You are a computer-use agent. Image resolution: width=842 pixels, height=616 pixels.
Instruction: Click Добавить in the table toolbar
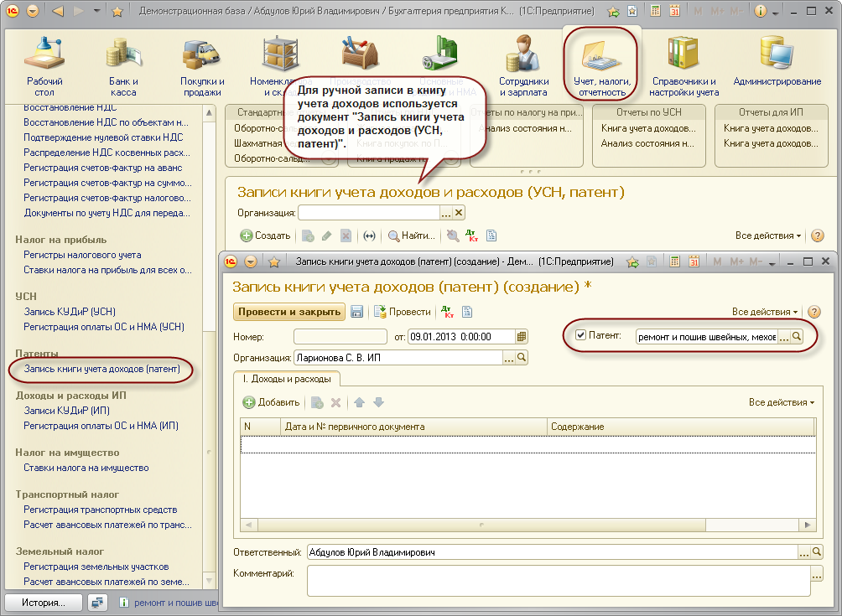pyautogui.click(x=271, y=402)
